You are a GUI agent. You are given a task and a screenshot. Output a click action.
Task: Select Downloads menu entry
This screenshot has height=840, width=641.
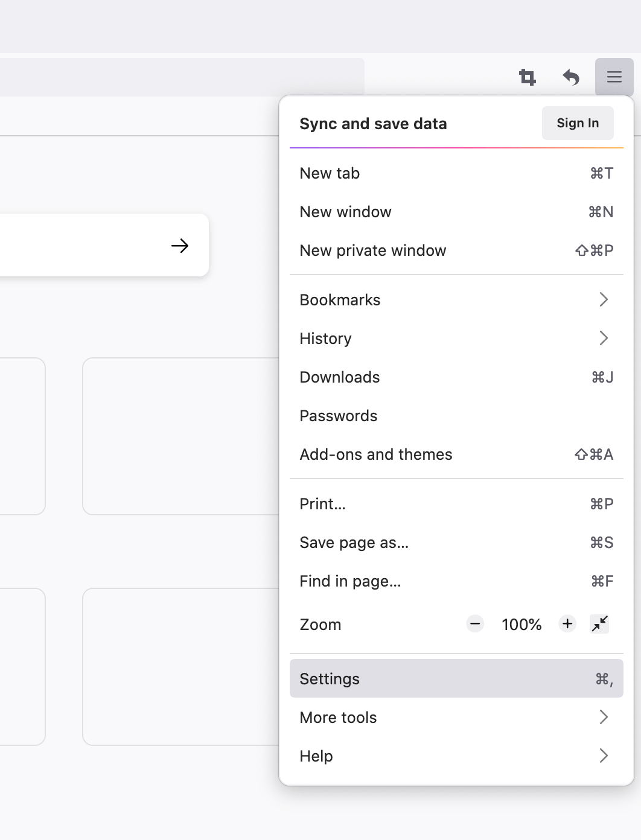456,377
